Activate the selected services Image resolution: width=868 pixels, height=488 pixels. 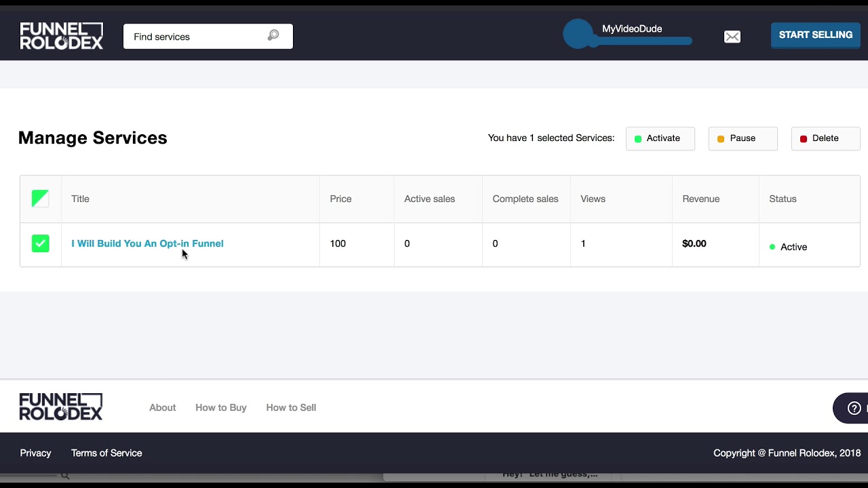(x=660, y=138)
